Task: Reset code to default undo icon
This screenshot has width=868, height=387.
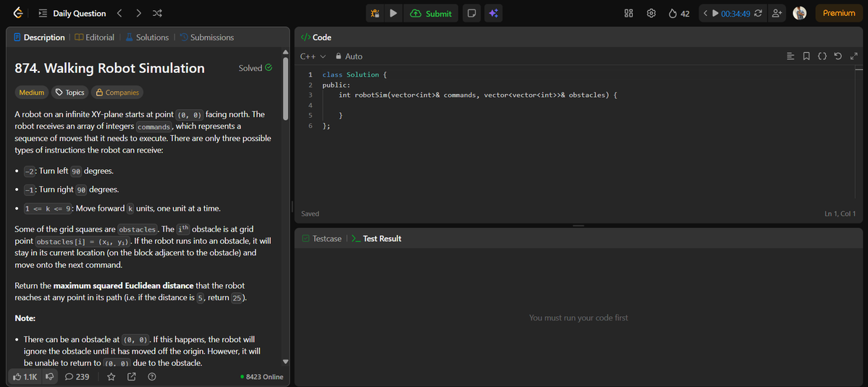Action: 838,56
